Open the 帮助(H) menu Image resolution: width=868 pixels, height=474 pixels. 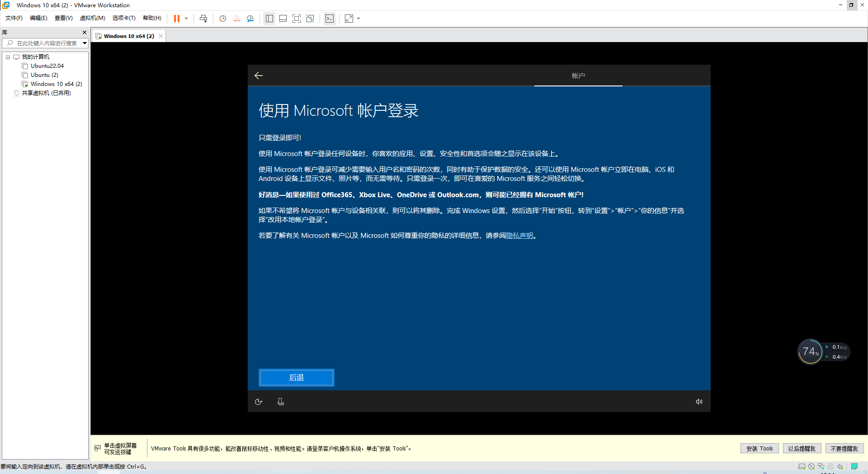[152, 18]
